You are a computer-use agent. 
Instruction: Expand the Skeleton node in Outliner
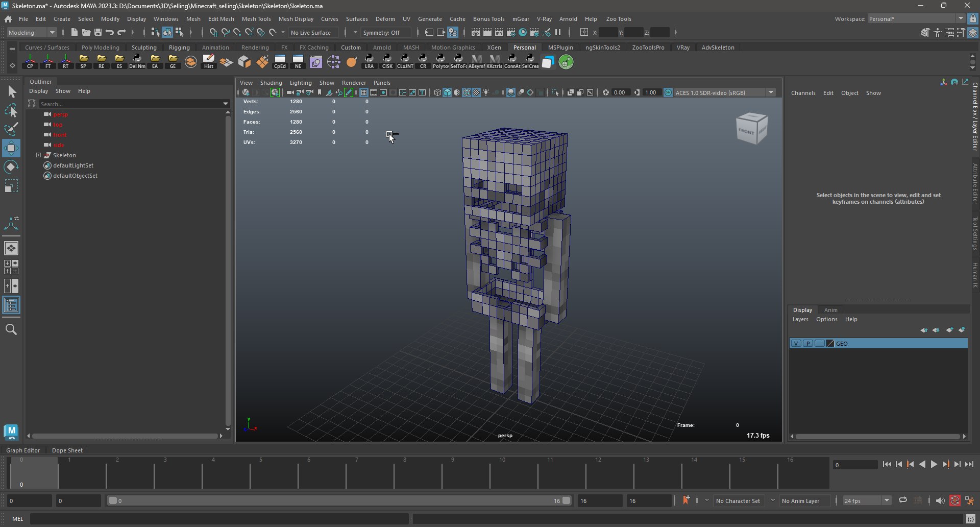point(38,155)
